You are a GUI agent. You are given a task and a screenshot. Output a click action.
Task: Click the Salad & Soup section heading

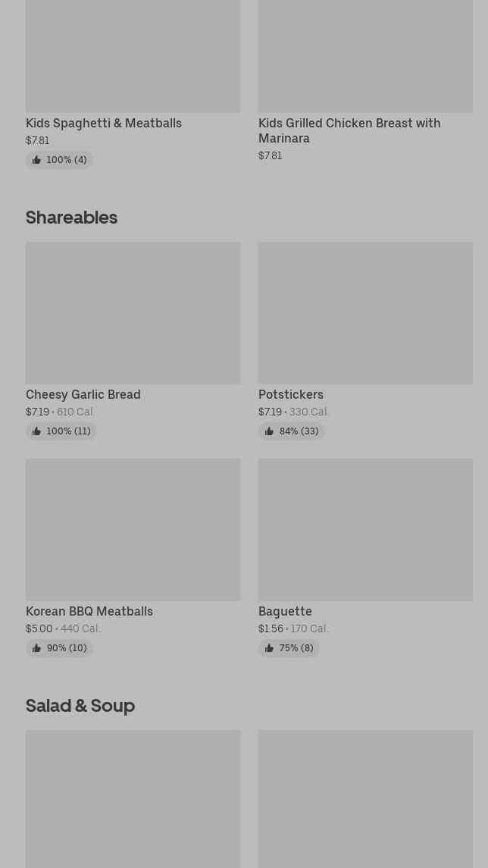(x=80, y=706)
